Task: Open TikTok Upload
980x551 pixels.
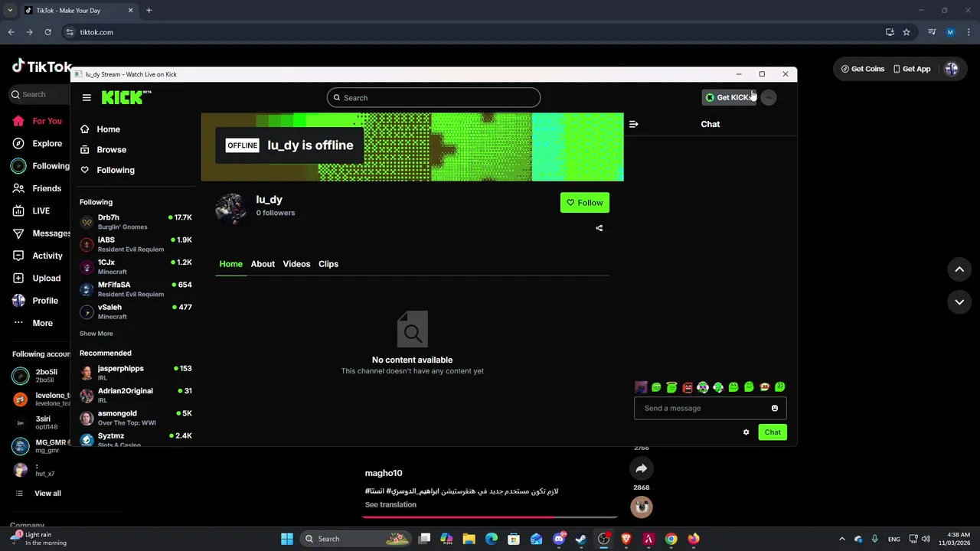Action: pos(38,278)
